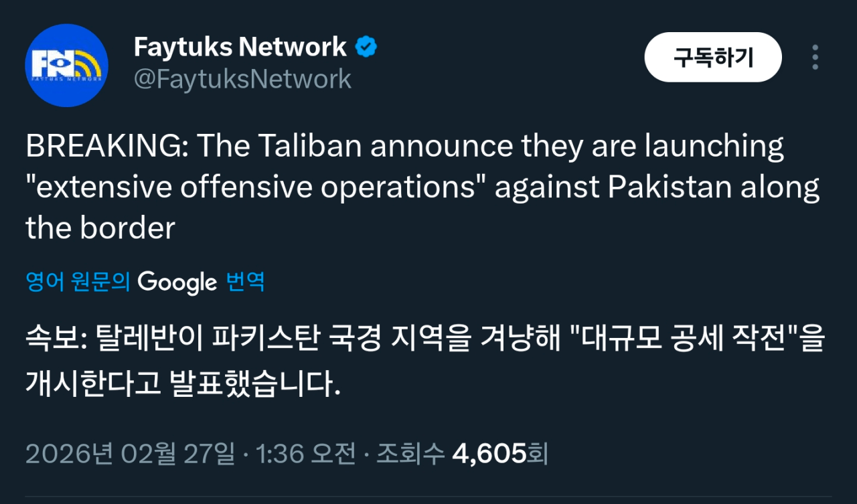Click the 1:36 오전 time display
The width and height of the screenshot is (857, 504).
[307, 453]
